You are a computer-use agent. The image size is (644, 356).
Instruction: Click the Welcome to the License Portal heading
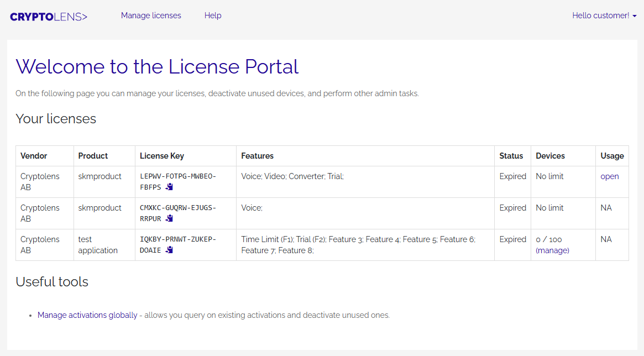[157, 66]
